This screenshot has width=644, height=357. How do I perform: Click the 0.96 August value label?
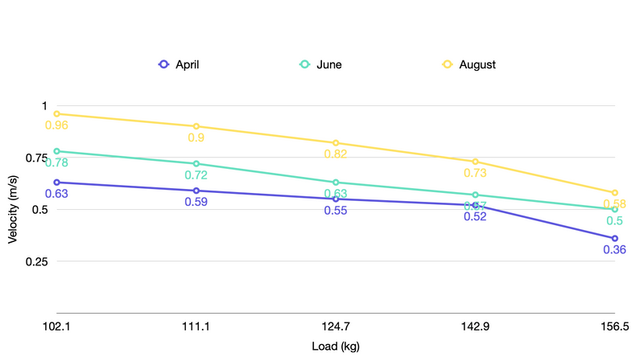click(56, 125)
